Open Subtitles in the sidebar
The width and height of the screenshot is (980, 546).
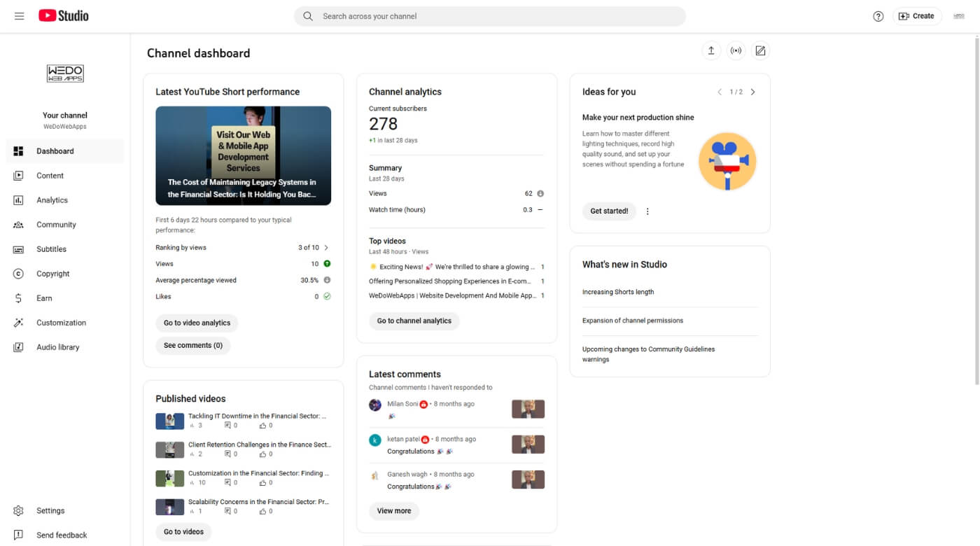click(65, 249)
